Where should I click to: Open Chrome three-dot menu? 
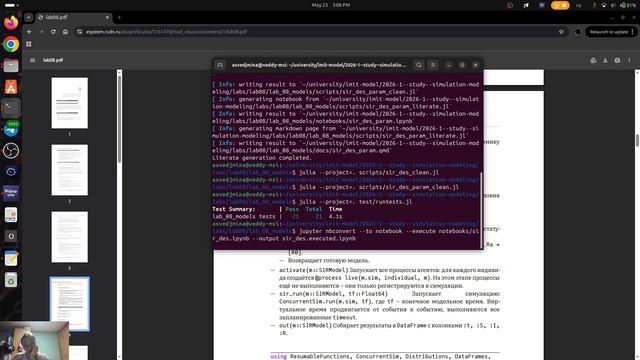633,31
